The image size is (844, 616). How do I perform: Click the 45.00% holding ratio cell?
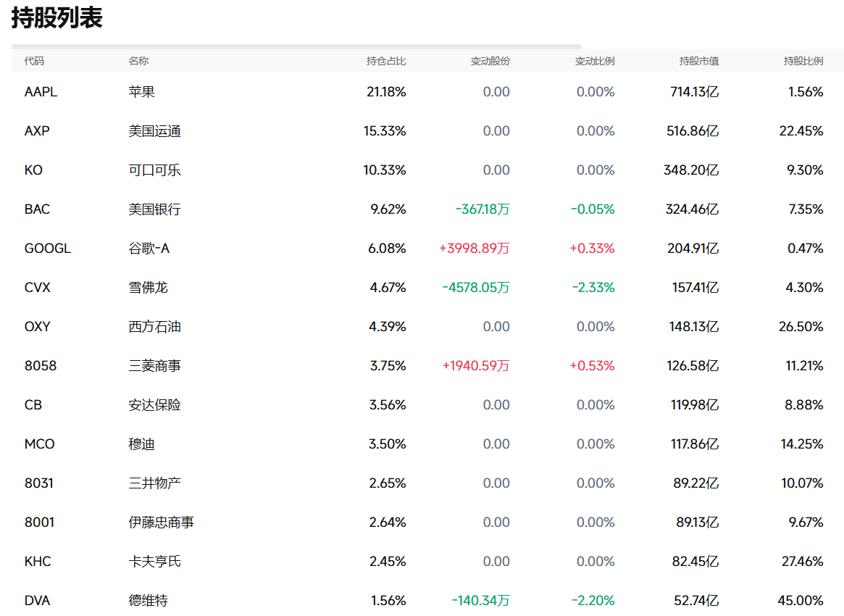click(x=801, y=601)
